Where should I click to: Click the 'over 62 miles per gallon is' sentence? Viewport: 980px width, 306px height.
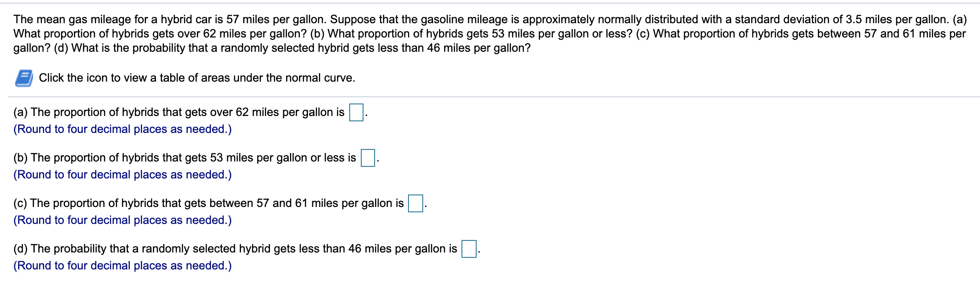(x=179, y=112)
